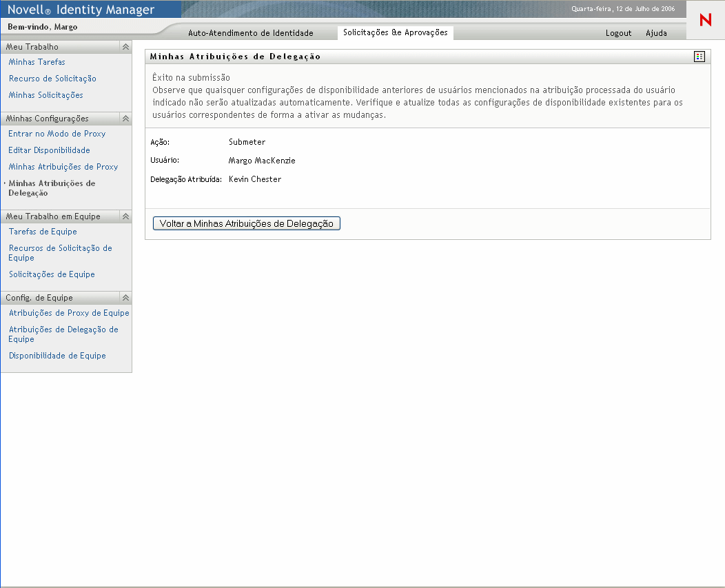The height and width of the screenshot is (588, 725).
Task: Open Minhas Atribuições de Proxy
Action: (x=63, y=167)
